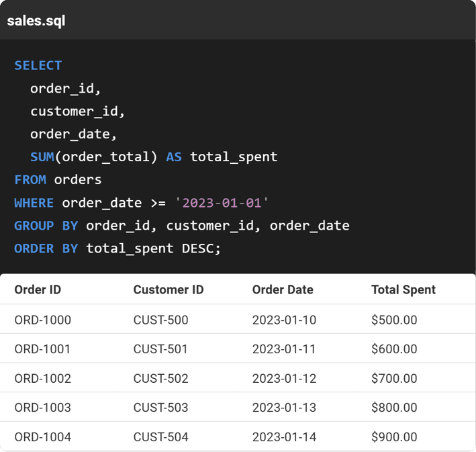The height and width of the screenshot is (452, 476).
Task: Select the CUST-503 cell
Action: pos(160,408)
